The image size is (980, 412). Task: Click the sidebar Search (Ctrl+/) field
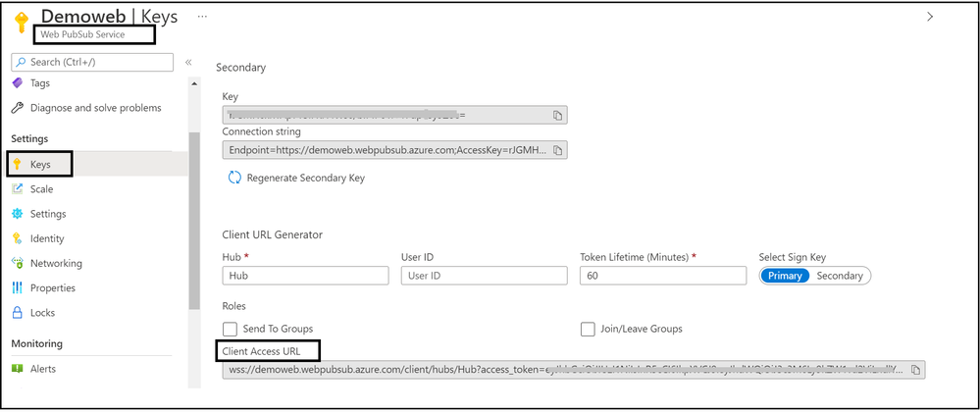(92, 63)
